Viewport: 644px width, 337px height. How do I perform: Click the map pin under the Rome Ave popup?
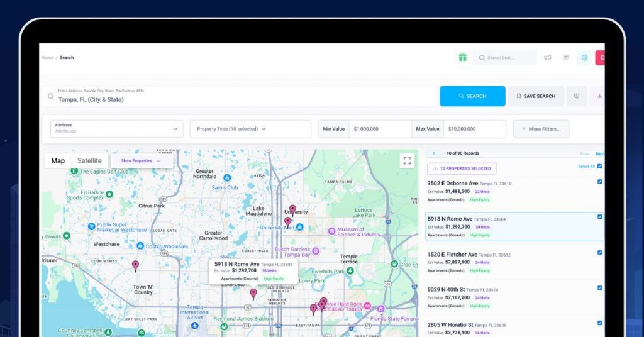pos(253,294)
